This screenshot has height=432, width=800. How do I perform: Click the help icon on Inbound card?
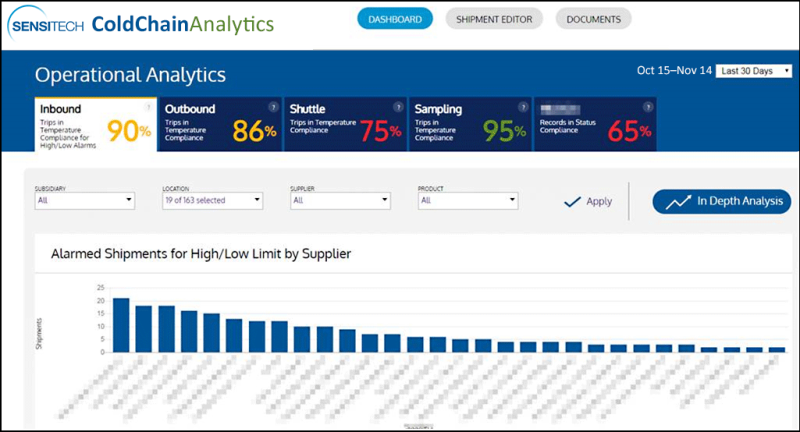tap(148, 107)
